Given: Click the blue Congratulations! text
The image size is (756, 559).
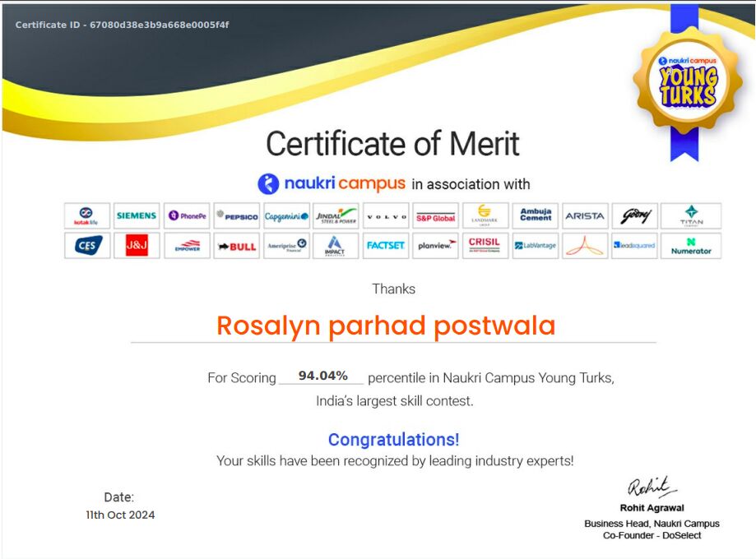Looking at the screenshot, I should [393, 439].
